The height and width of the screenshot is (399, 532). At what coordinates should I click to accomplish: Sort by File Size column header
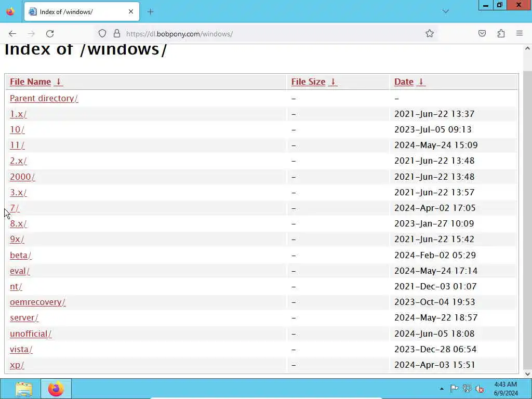[308, 82]
